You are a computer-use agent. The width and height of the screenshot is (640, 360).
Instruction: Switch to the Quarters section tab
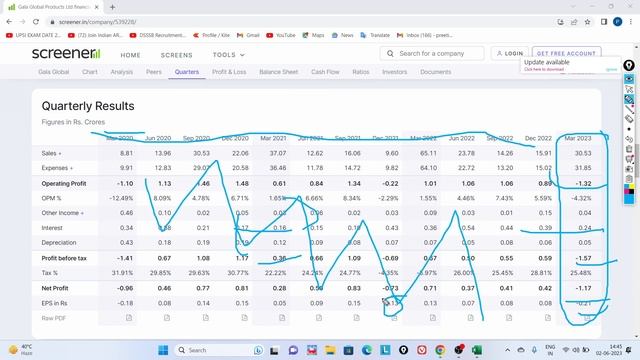point(187,72)
